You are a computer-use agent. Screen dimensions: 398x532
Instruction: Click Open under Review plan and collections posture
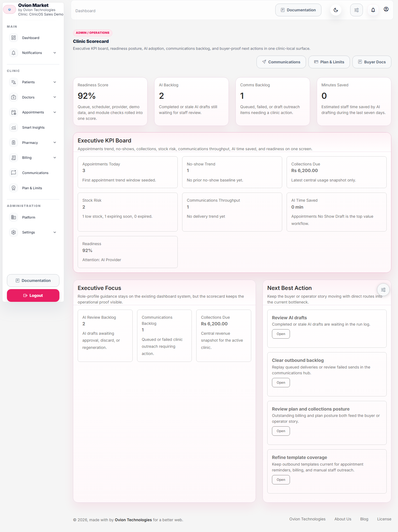(281, 431)
